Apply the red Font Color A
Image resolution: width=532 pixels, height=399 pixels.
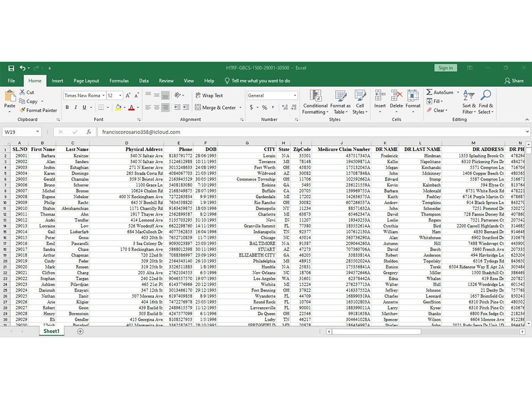[131, 107]
